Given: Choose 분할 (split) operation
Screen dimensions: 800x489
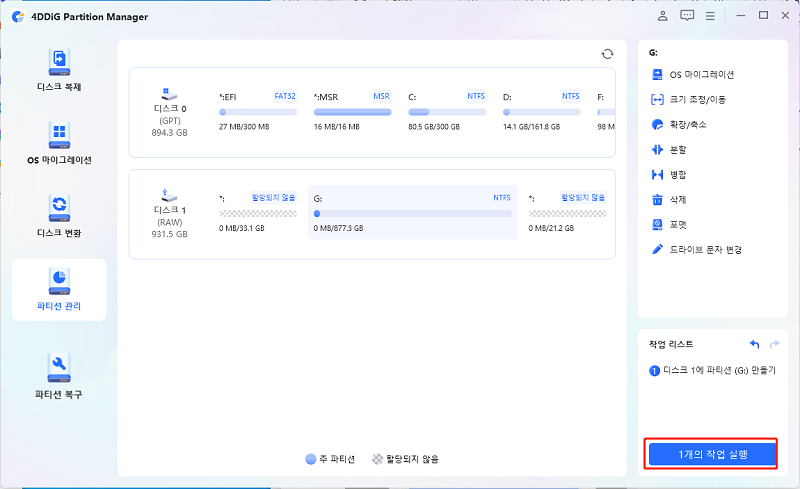Looking at the screenshot, I should (669, 150).
